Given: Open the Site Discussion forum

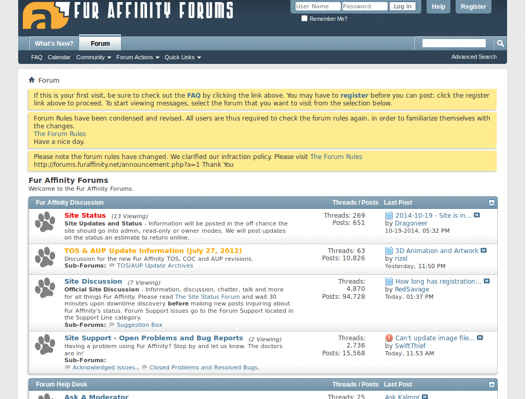Looking at the screenshot, I should click(94, 281).
